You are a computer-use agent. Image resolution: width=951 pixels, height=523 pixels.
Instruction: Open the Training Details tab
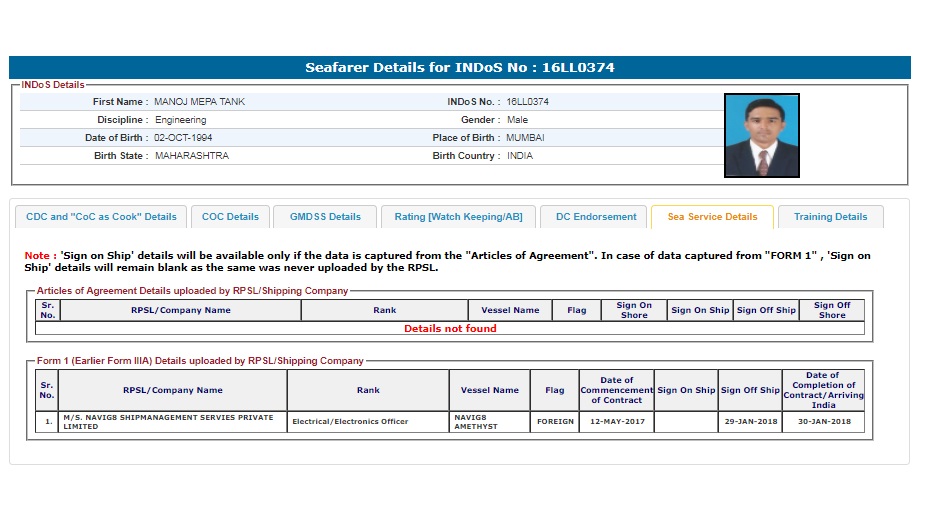click(830, 217)
